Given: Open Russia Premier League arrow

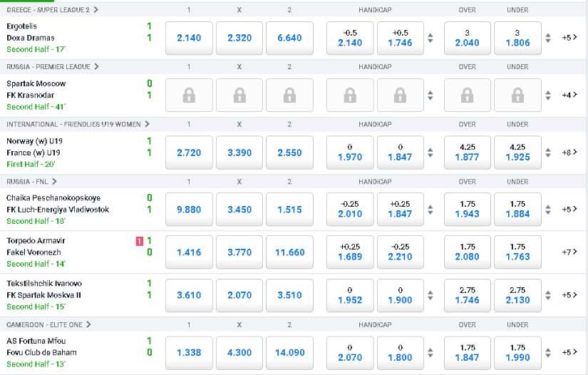Looking at the screenshot, I should (x=97, y=67).
